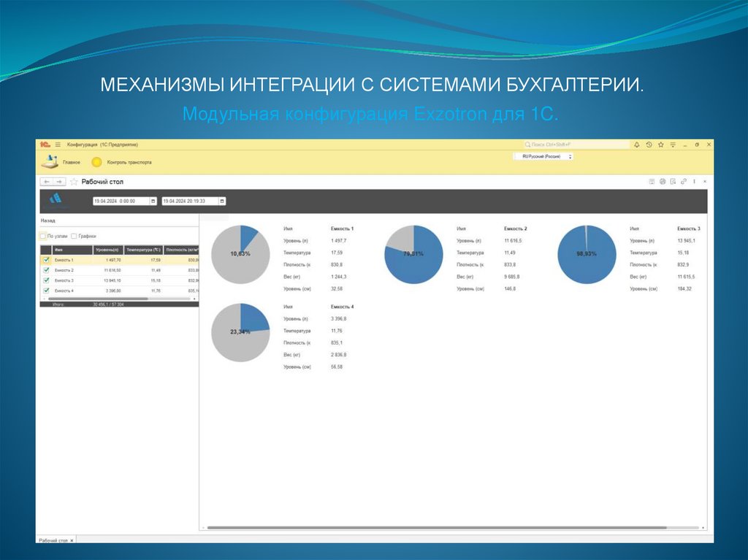Click table level value 11 616,50
Screen dimensions: 748x560
(112, 270)
